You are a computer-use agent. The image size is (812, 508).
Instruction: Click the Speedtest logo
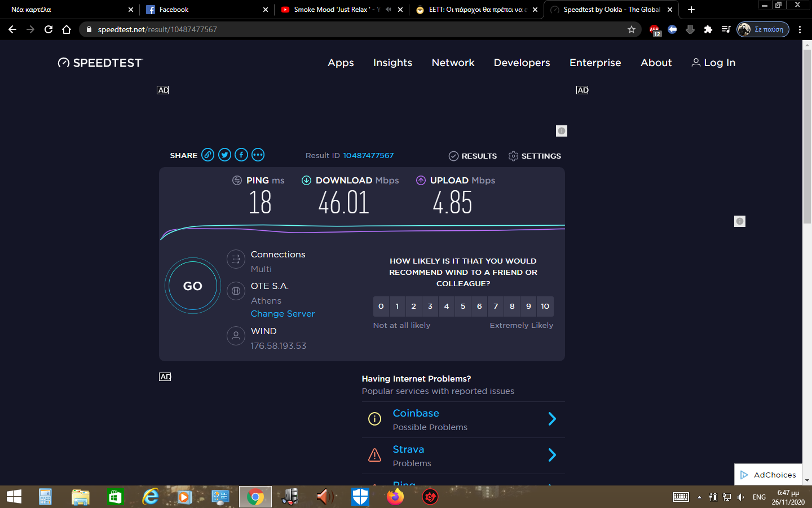click(x=100, y=63)
